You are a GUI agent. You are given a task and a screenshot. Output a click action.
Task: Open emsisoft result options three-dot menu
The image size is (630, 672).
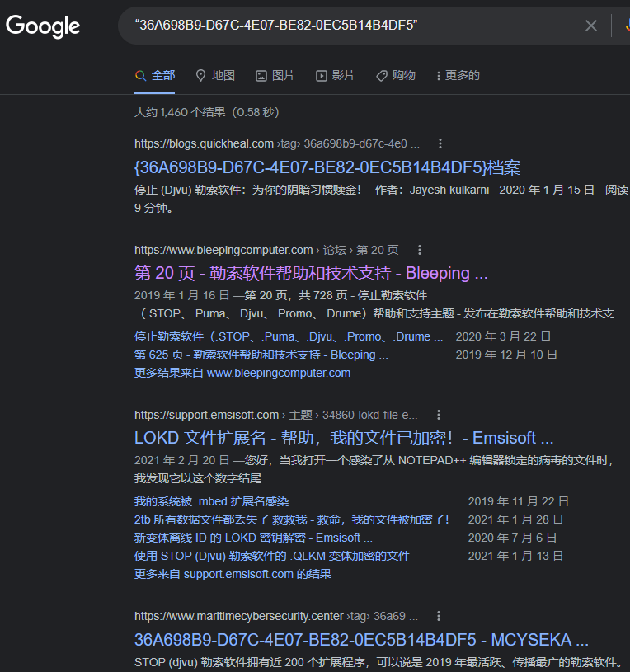point(439,415)
